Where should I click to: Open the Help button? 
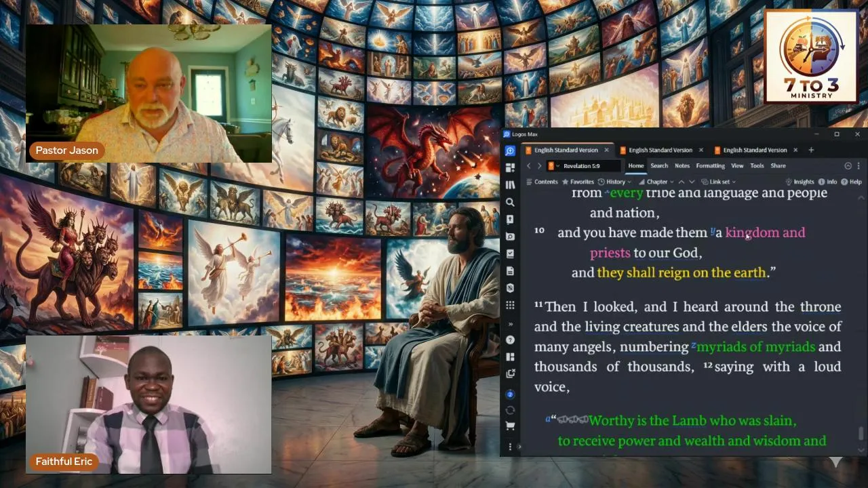852,182
